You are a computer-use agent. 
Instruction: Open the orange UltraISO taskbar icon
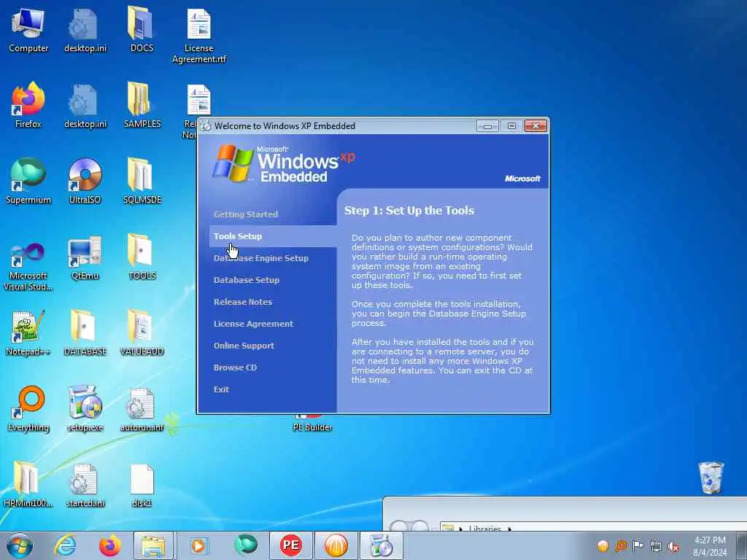[336, 545]
